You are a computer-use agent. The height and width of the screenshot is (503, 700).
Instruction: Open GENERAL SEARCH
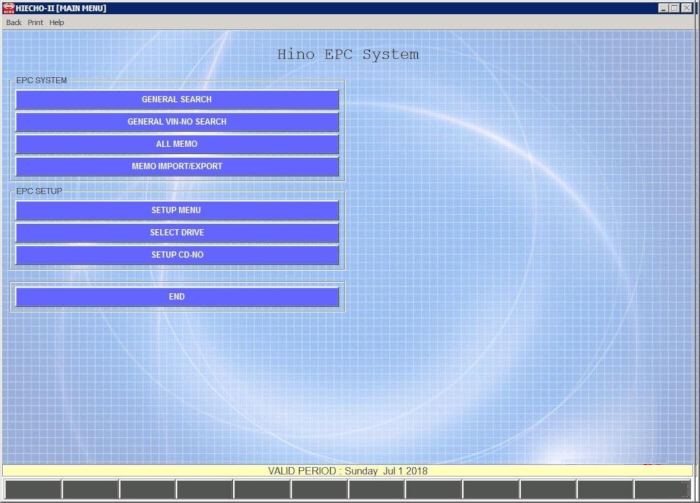tap(177, 100)
